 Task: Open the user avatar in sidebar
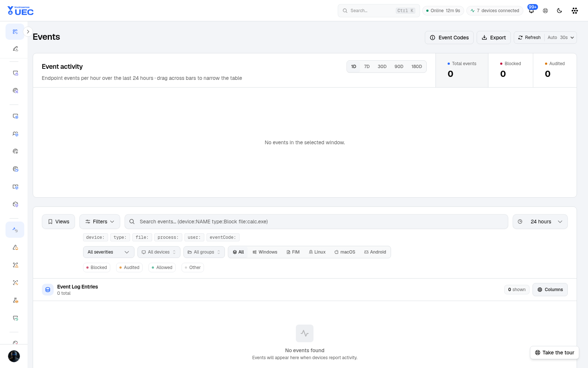14,356
